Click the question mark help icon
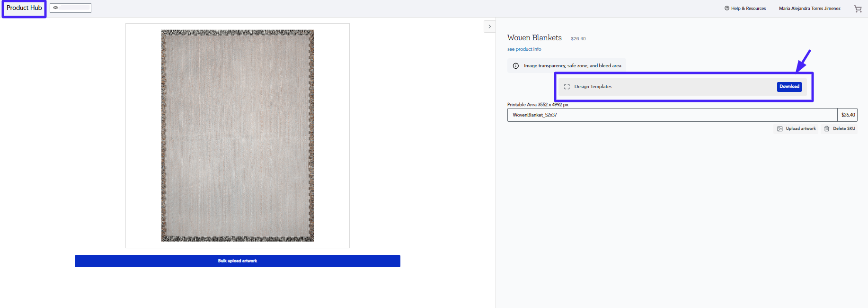Viewport: 868px width, 308px height. tap(726, 8)
